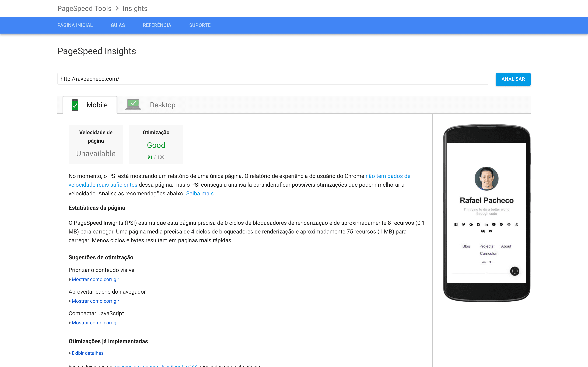Click the laptop icon on Desktop tab
The height and width of the screenshot is (367, 588).
point(133,105)
